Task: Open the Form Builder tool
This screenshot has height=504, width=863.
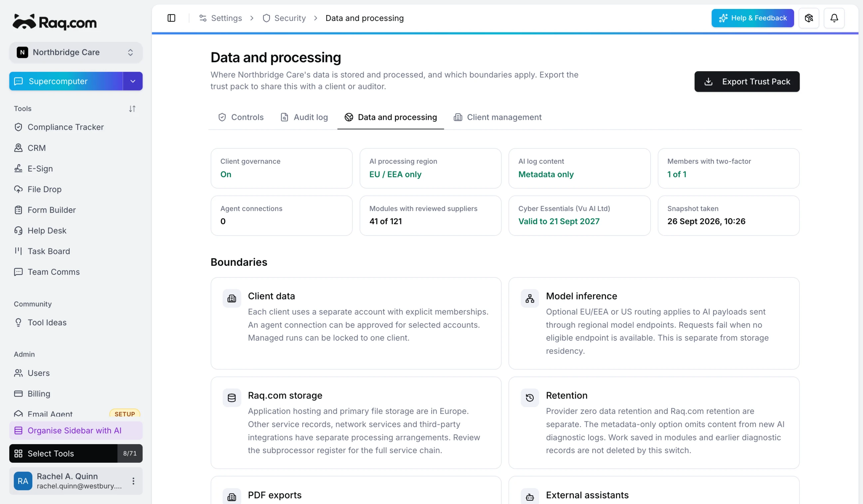Action: 76,210
